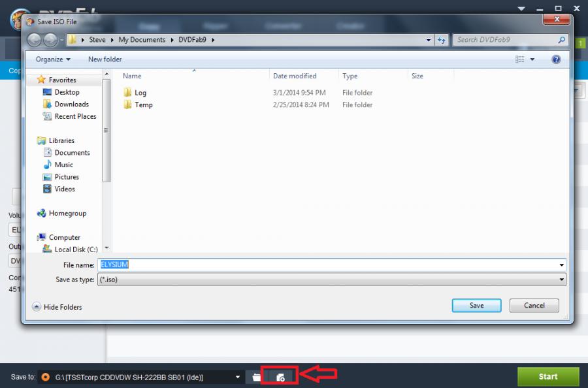Sort by Date modified column
Screen dimensions: 588x388
[295, 76]
